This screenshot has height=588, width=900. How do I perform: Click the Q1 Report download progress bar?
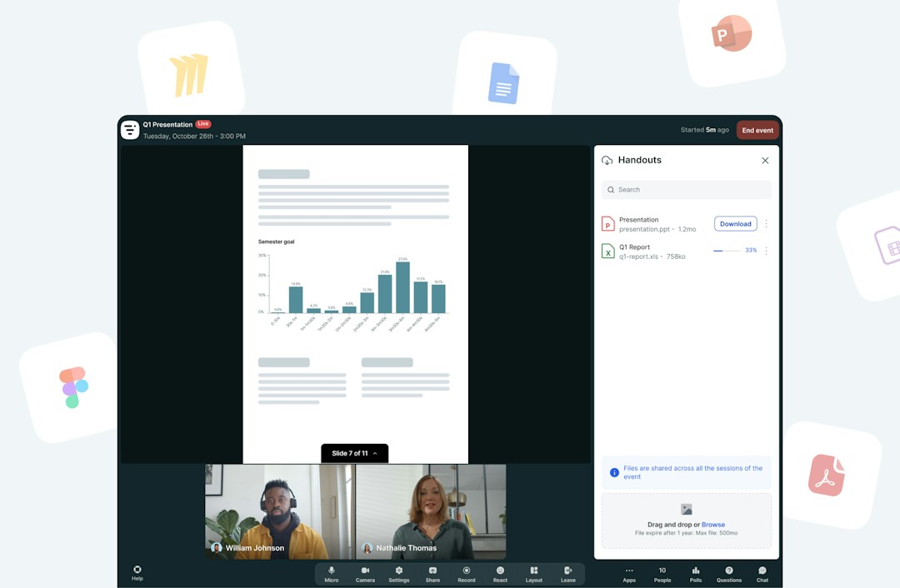click(726, 251)
